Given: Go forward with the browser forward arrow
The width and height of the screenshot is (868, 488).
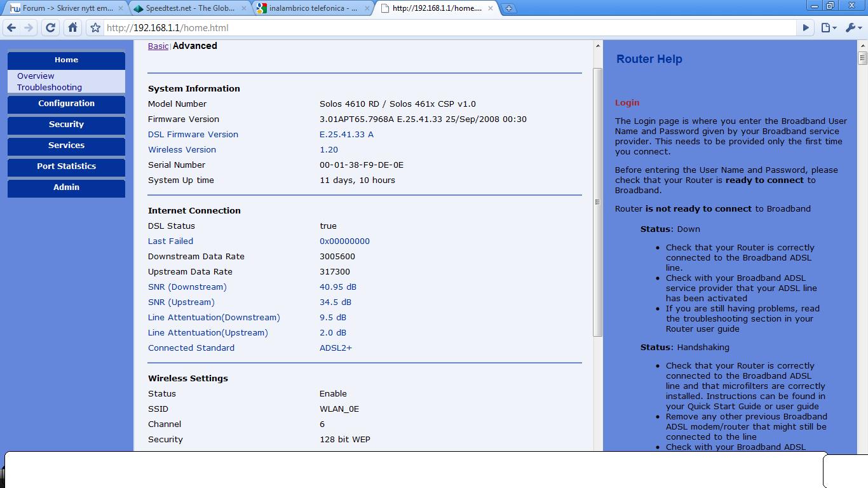Looking at the screenshot, I should click(29, 27).
